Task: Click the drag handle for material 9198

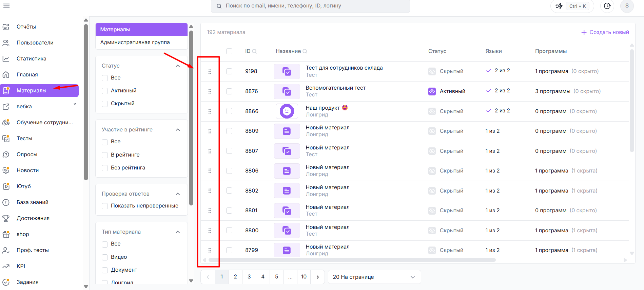Action: [210, 72]
